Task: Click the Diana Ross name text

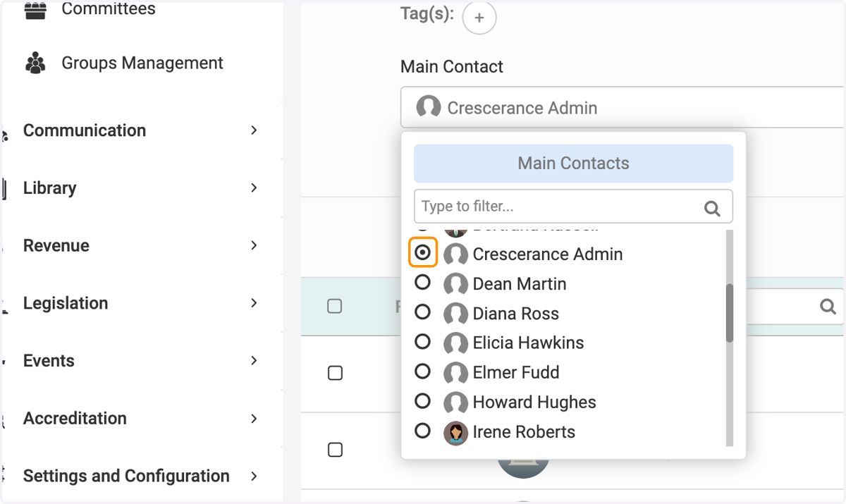Action: tap(516, 314)
